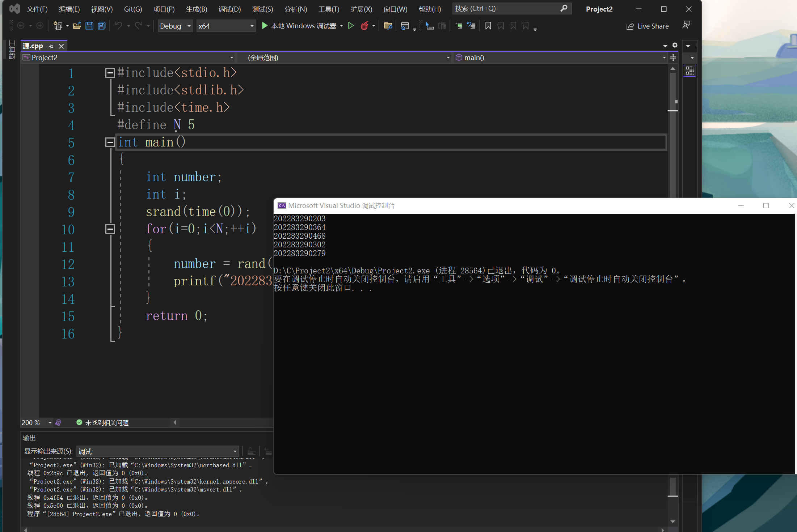Viewport: 797px width, 532px height.
Task: Collapse the for loop code block
Action: coord(110,229)
